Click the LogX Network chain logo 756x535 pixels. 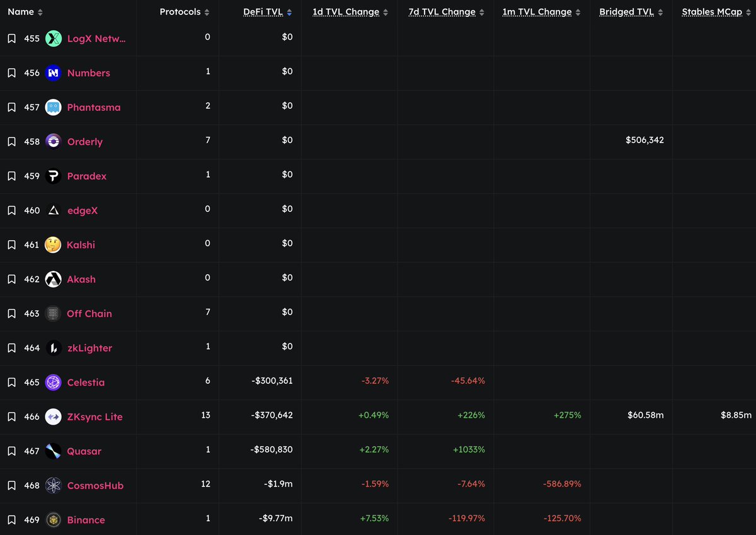point(54,38)
